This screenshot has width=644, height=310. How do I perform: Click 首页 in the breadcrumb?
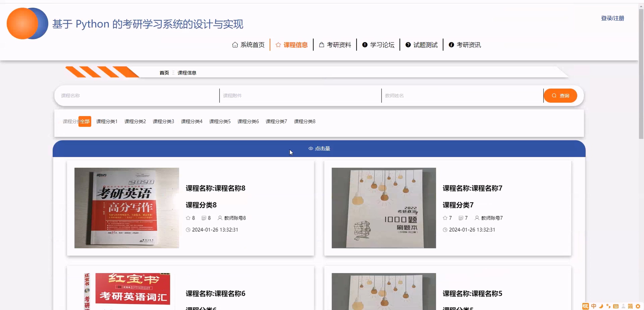[164, 73]
